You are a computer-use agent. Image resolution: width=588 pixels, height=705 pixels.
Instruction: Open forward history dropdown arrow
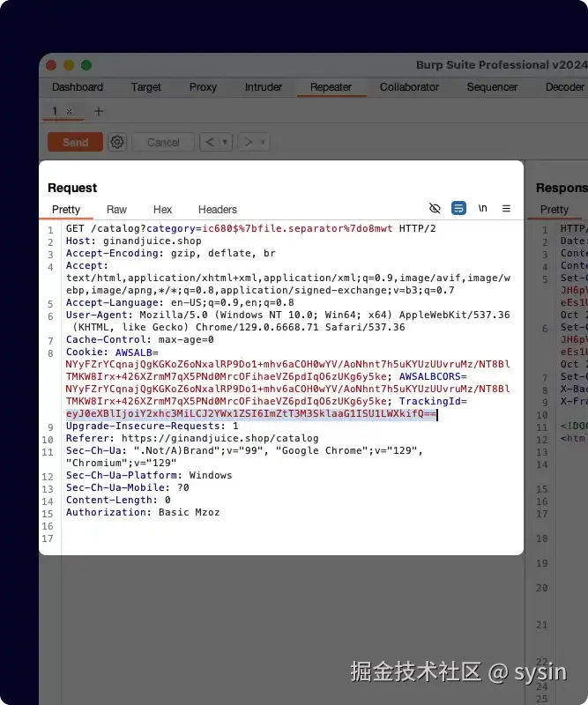[x=263, y=142]
